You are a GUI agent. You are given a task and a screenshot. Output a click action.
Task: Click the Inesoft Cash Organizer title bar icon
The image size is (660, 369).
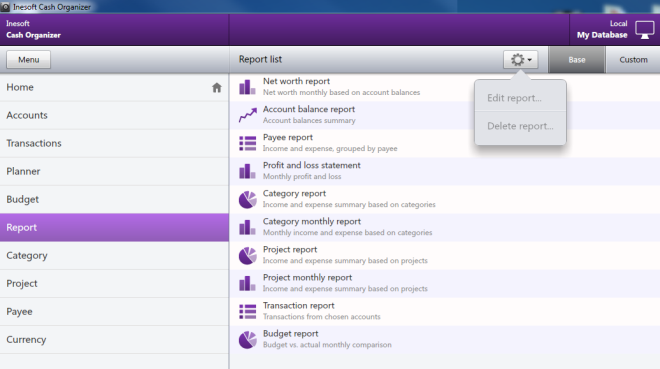coord(5,7)
